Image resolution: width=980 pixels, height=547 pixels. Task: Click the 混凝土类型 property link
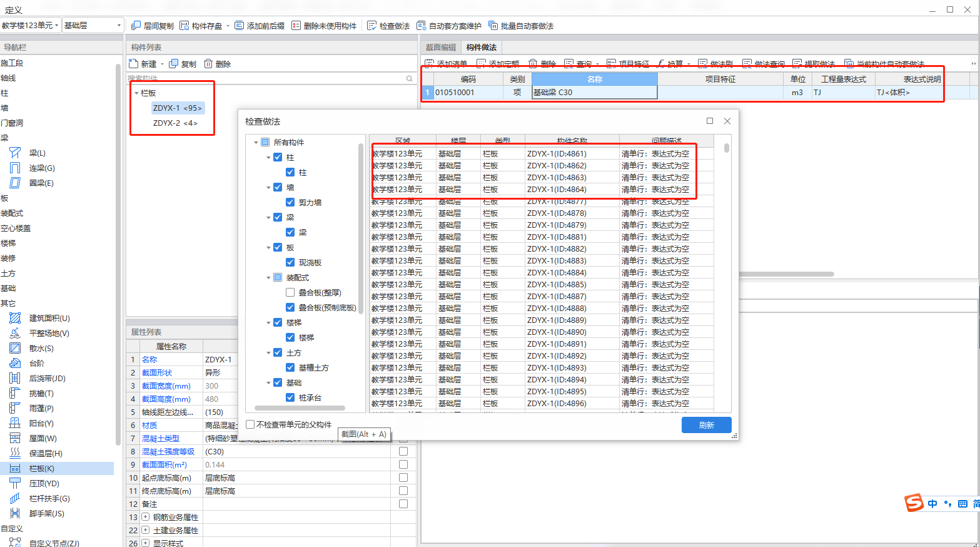160,438
